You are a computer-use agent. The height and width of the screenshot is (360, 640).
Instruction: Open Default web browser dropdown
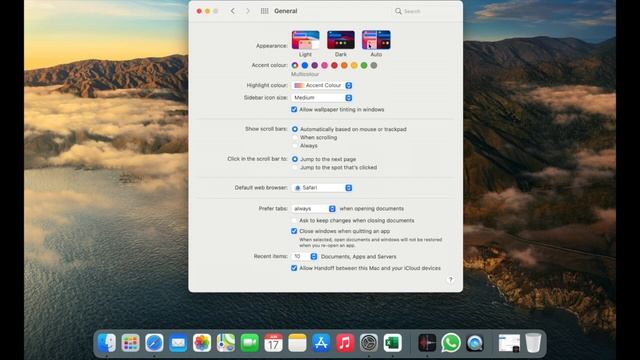click(322, 188)
